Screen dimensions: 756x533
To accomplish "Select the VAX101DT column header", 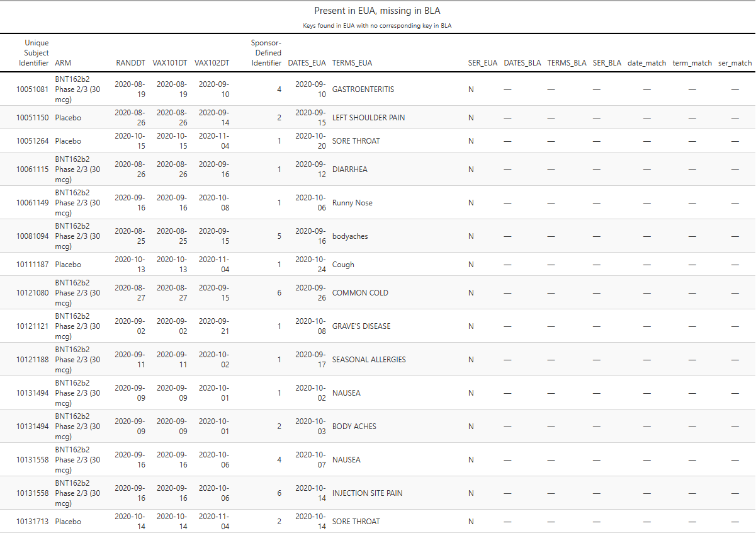I will [170, 63].
